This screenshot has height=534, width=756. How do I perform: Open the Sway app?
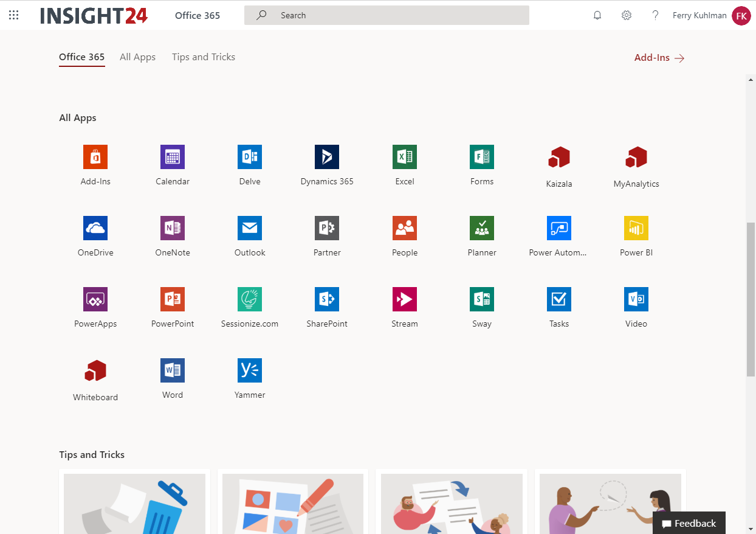pos(482,299)
